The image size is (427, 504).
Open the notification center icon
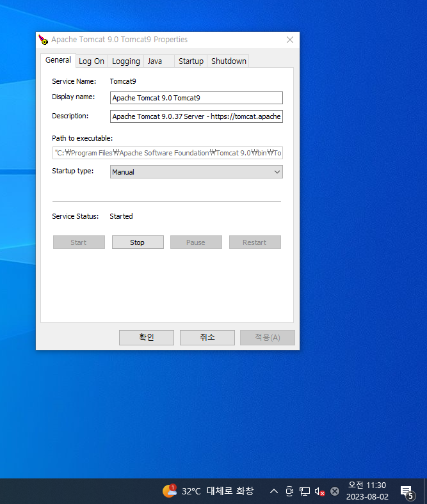pos(407,492)
